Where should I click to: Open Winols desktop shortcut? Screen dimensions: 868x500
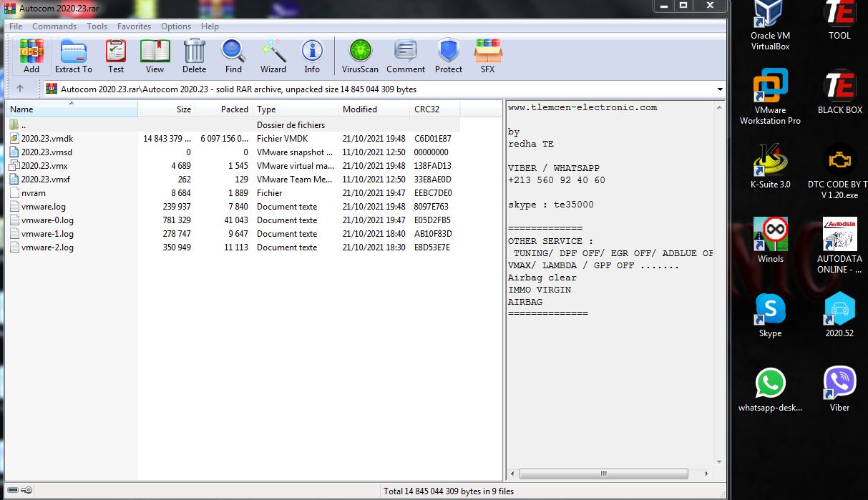click(770, 240)
